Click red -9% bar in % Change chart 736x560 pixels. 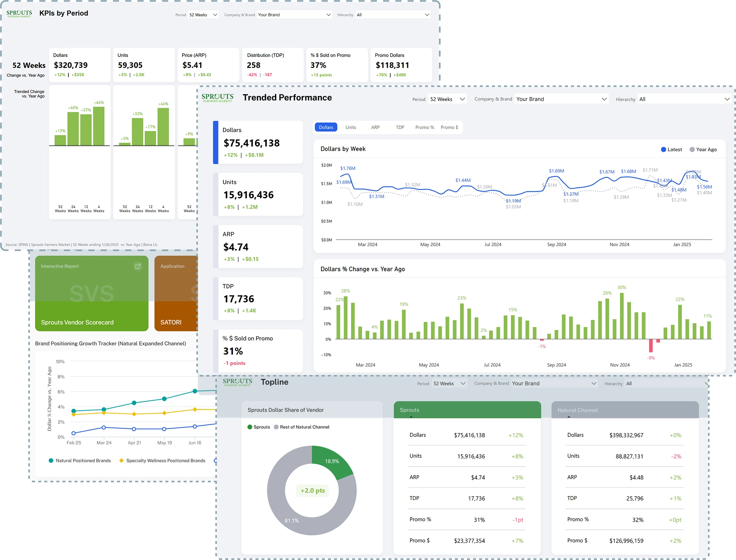tap(651, 346)
